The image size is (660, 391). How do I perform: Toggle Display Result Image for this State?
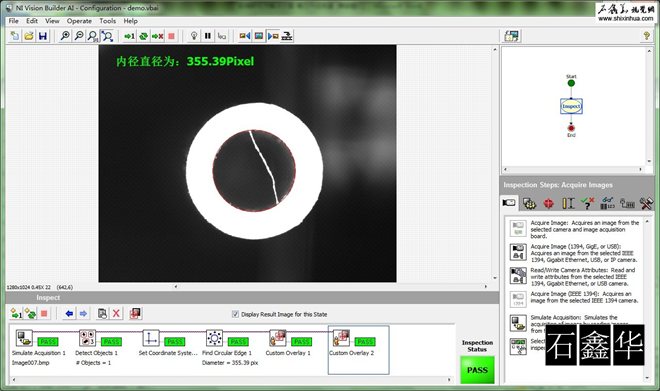pos(235,314)
